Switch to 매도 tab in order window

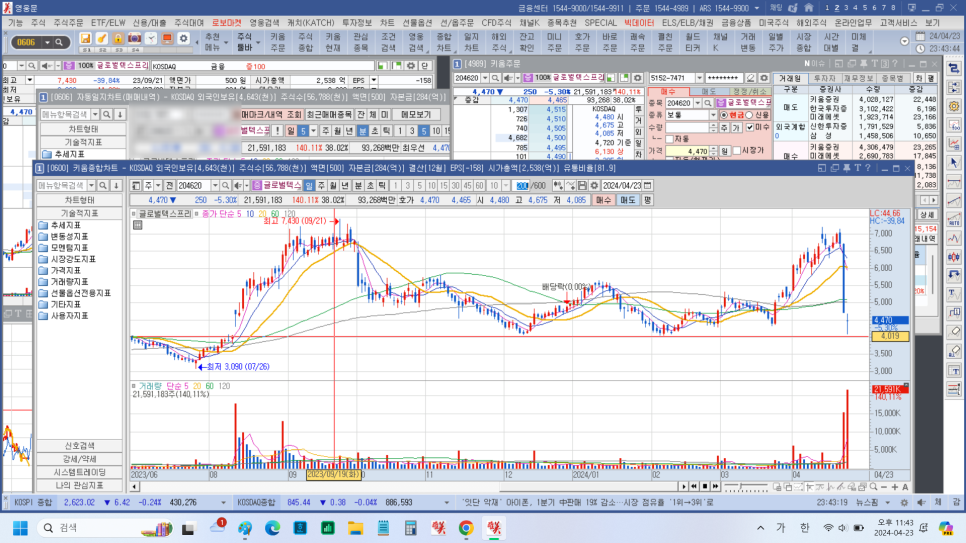click(709, 91)
